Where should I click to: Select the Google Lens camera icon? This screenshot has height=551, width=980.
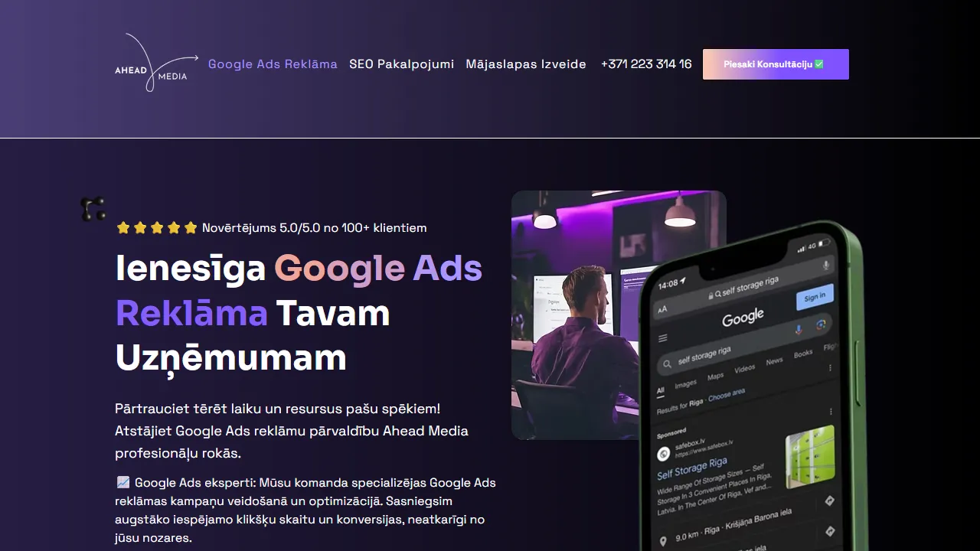tap(822, 324)
